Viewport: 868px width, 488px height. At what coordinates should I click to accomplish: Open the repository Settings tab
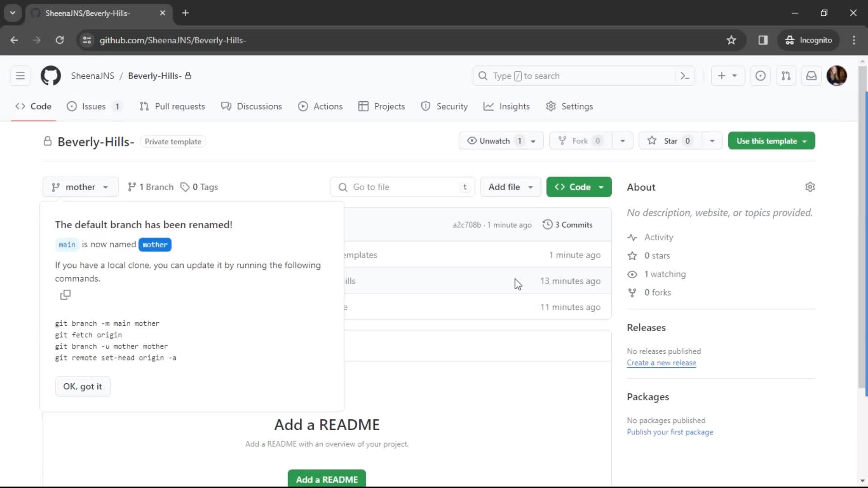coord(570,107)
